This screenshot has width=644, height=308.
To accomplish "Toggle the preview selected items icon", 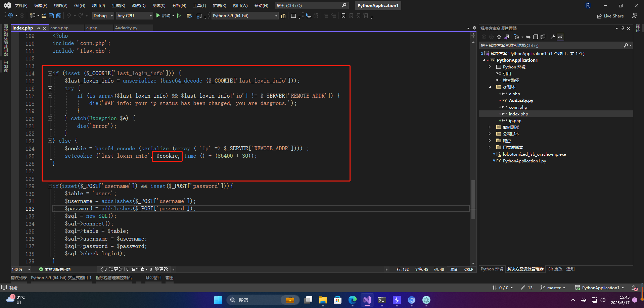I will tap(560, 37).
